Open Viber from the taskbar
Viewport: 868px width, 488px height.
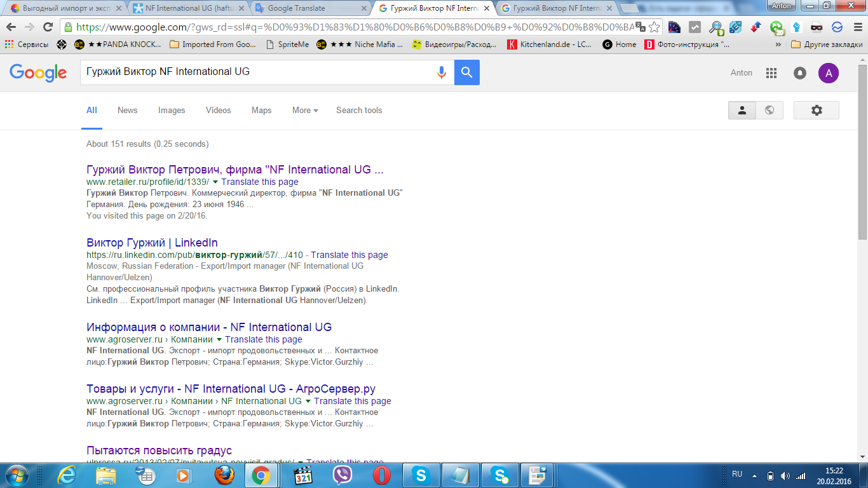click(342, 475)
